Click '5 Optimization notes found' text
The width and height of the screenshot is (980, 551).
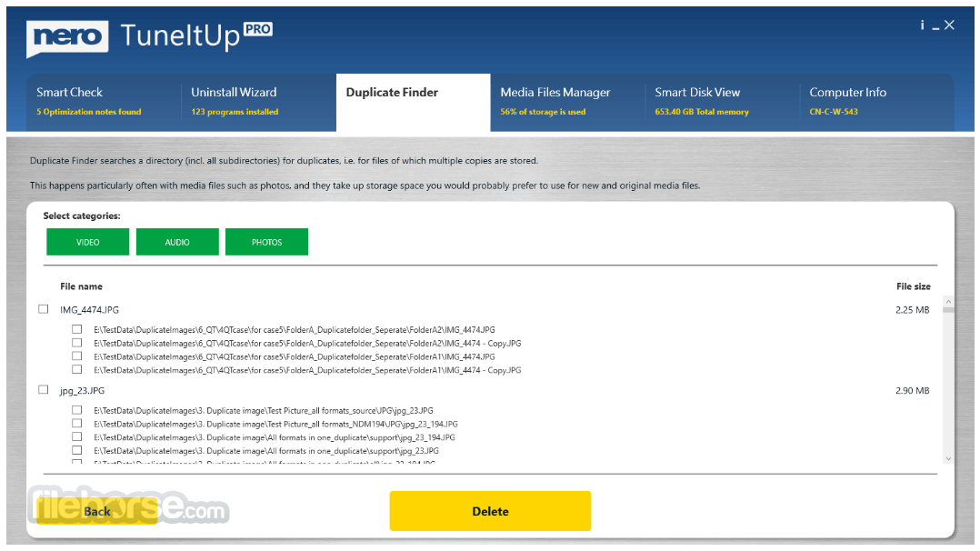tap(89, 112)
